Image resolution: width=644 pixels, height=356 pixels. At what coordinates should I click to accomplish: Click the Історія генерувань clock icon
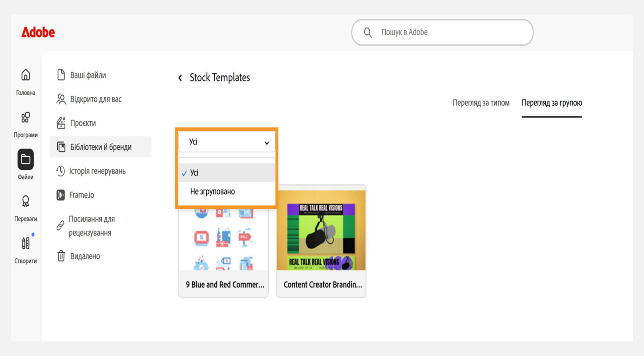pyautogui.click(x=60, y=171)
